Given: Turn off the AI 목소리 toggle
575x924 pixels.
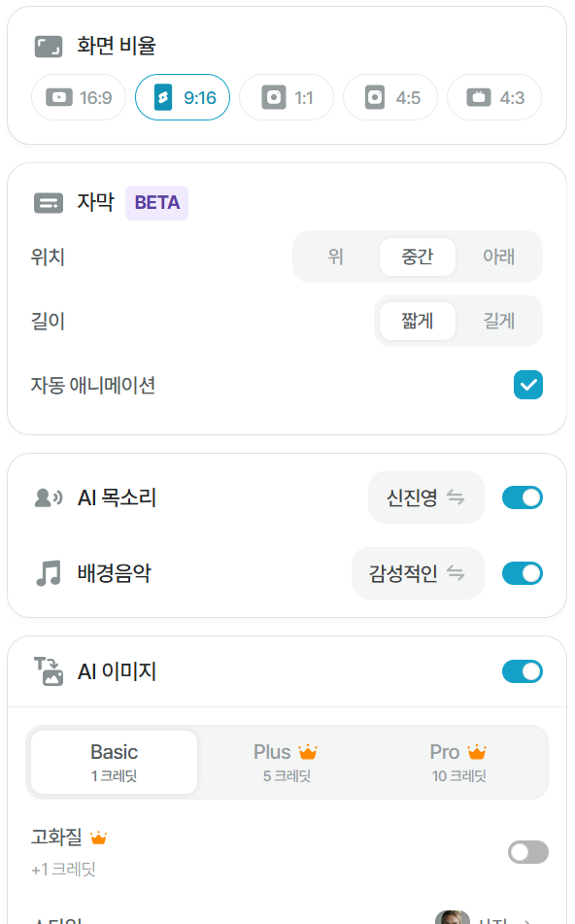Looking at the screenshot, I should click(523, 496).
